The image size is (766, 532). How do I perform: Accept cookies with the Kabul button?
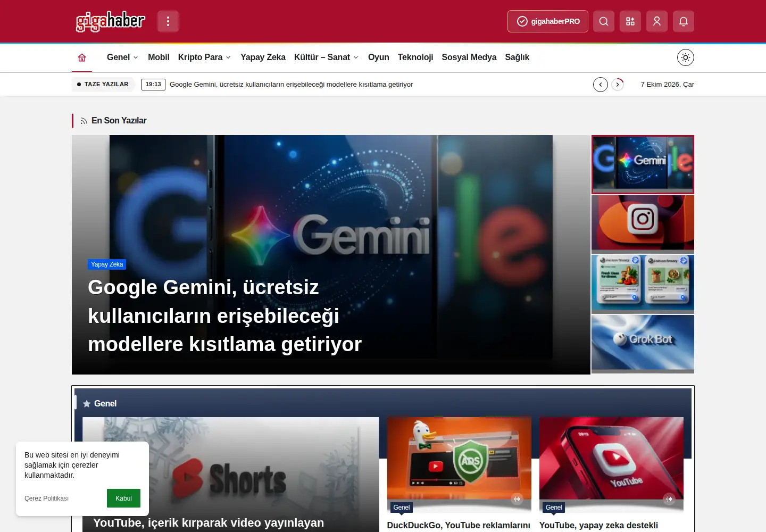click(123, 498)
